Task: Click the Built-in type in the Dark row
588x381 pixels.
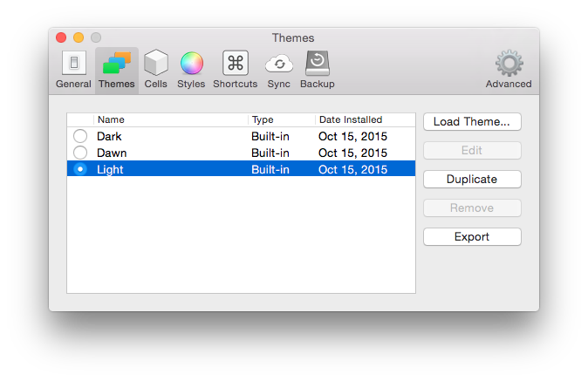Action: pos(270,136)
